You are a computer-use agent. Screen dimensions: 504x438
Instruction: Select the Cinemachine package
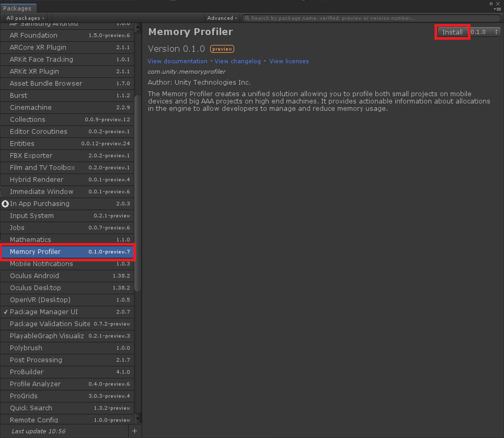click(67, 107)
